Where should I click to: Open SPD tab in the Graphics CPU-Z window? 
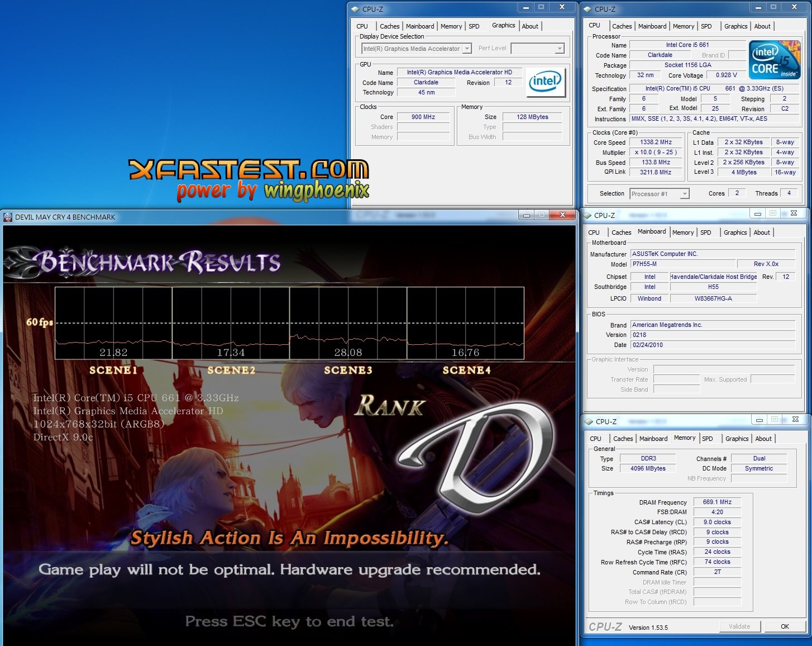[474, 26]
